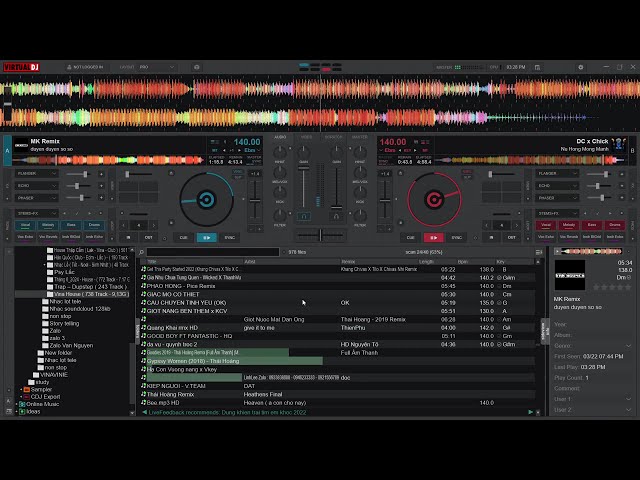Screen dimensions: 640x480
Task: Click Flanger effect slider on deck A
Action: [79, 174]
